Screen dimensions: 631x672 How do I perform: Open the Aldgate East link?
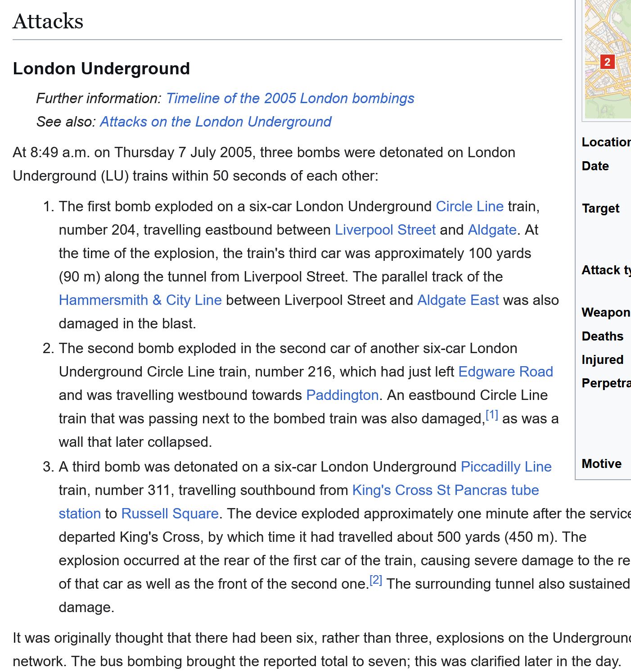pos(458,300)
